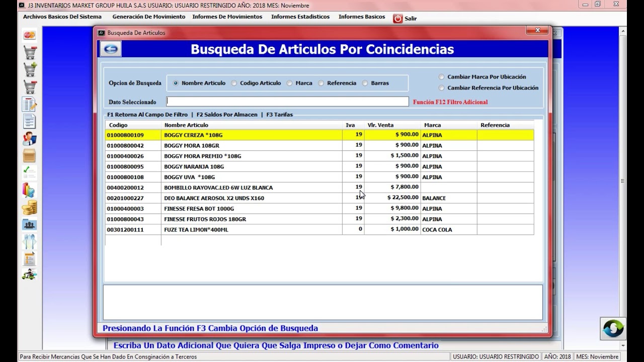The width and height of the screenshot is (644, 362).
Task: Open Informes De Movimientos menu
Action: [x=227, y=17]
